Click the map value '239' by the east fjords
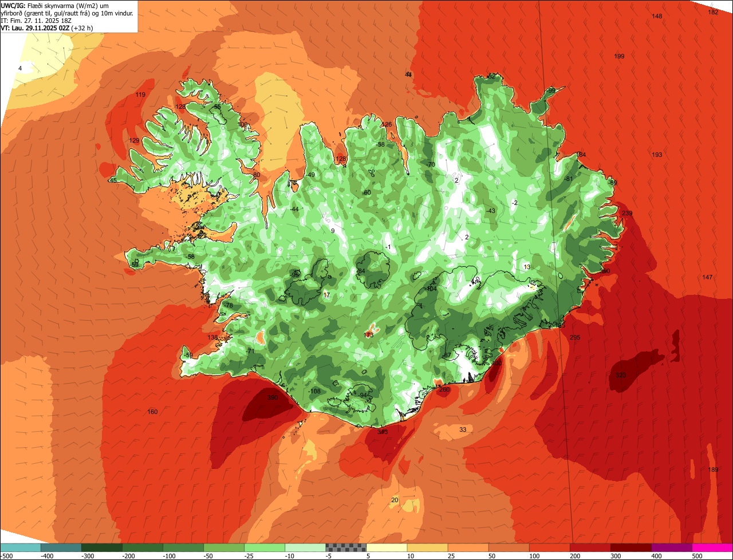 click(x=627, y=214)
